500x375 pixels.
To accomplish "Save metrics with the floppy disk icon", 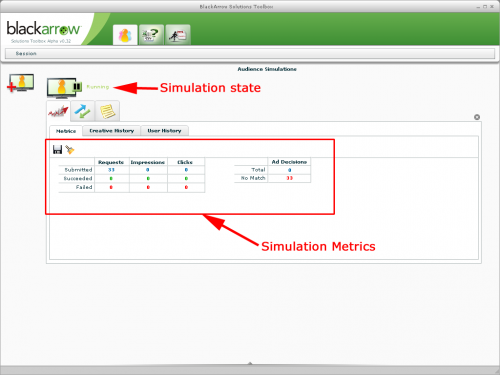I will [57, 150].
